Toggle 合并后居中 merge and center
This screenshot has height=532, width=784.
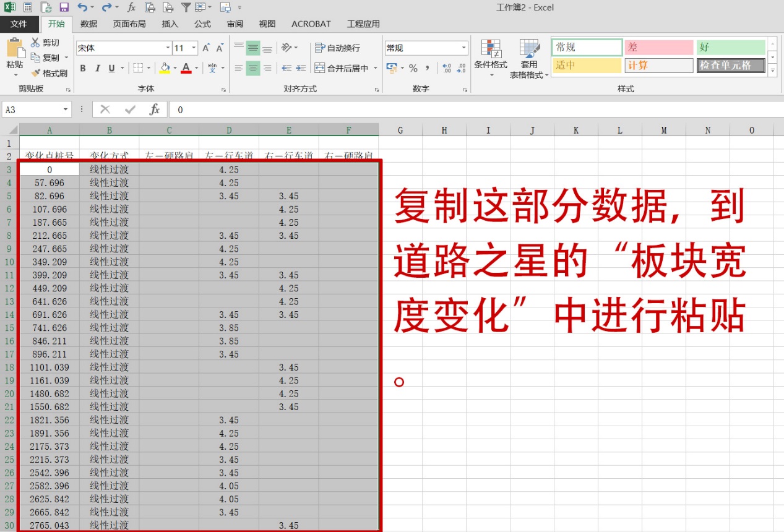[342, 68]
